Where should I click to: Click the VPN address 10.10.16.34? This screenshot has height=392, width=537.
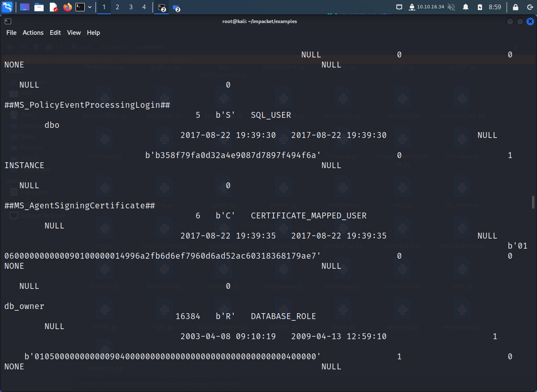point(430,7)
